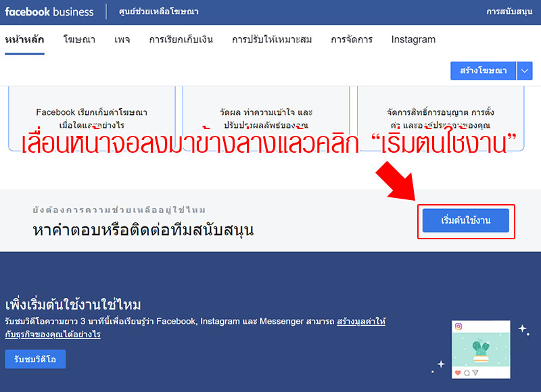Select the หน้าหลัก tab
Image resolution: width=541 pixels, height=392 pixels.
pyautogui.click(x=24, y=40)
